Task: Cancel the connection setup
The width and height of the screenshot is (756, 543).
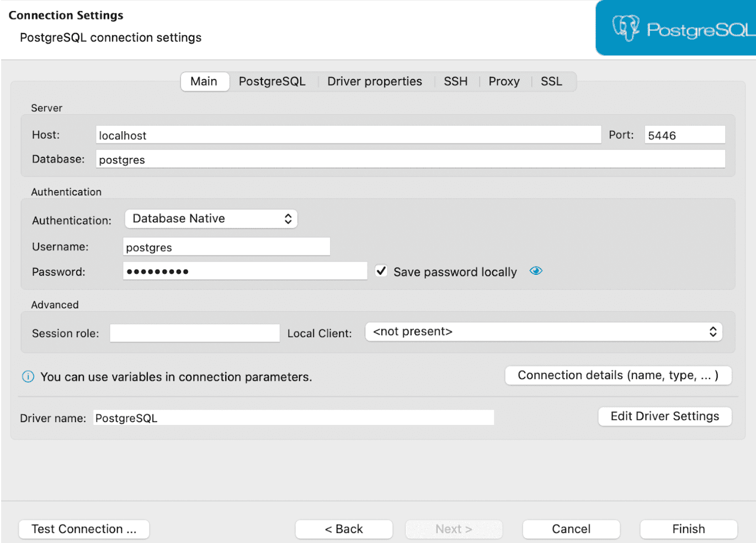Action: [571, 529]
